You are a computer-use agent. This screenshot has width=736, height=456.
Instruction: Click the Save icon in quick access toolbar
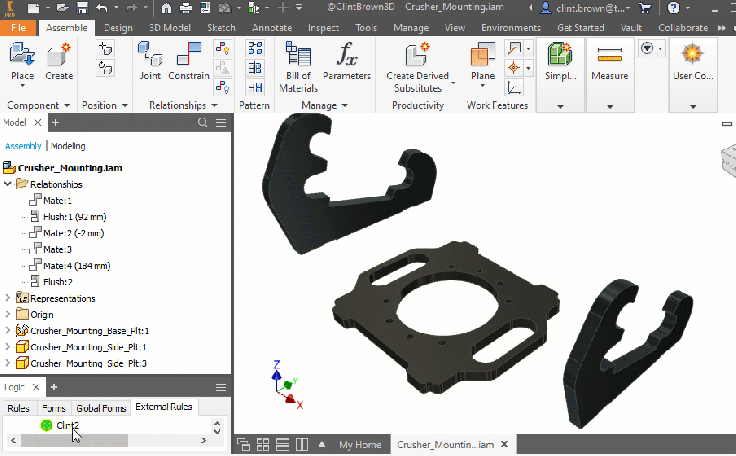(82, 8)
